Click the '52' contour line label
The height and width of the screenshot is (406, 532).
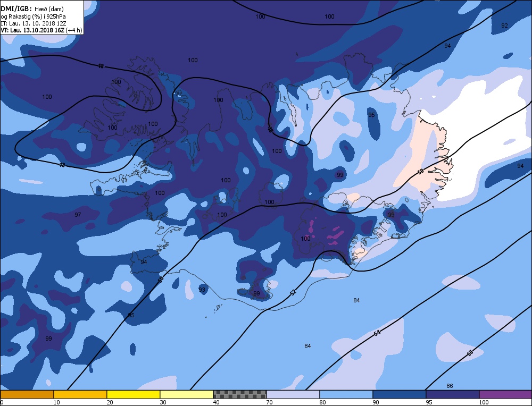[x=294, y=292]
